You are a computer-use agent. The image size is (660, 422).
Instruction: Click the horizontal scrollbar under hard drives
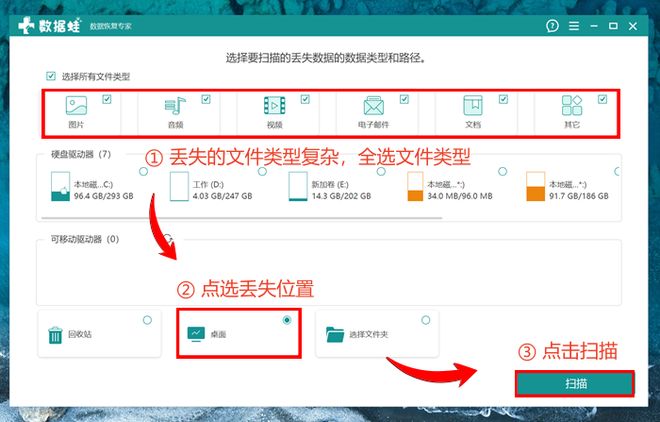[x=242, y=218]
